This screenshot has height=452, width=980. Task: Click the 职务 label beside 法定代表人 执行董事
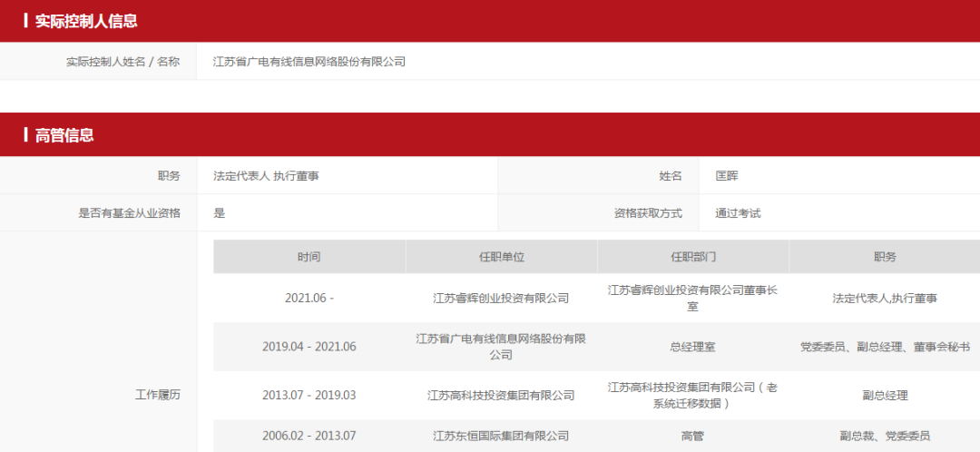coord(169,176)
